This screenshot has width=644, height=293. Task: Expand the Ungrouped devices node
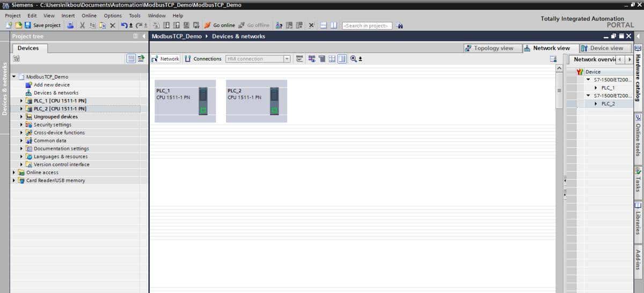pyautogui.click(x=21, y=116)
